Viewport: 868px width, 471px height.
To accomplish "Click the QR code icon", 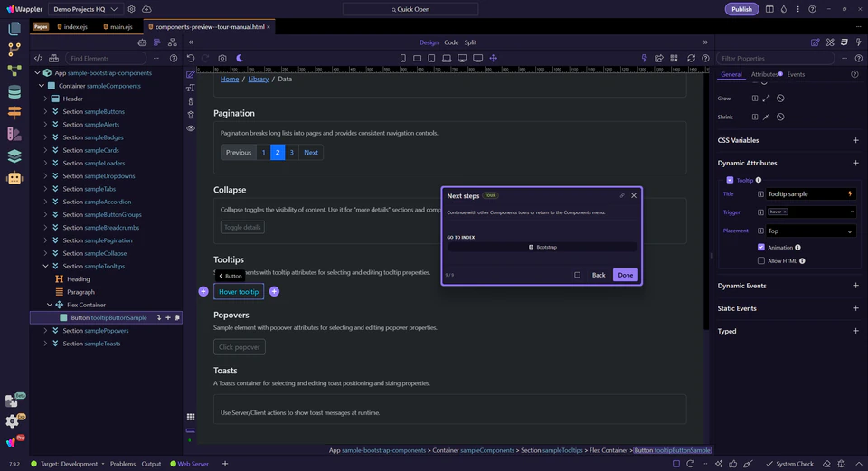I will coord(674,58).
